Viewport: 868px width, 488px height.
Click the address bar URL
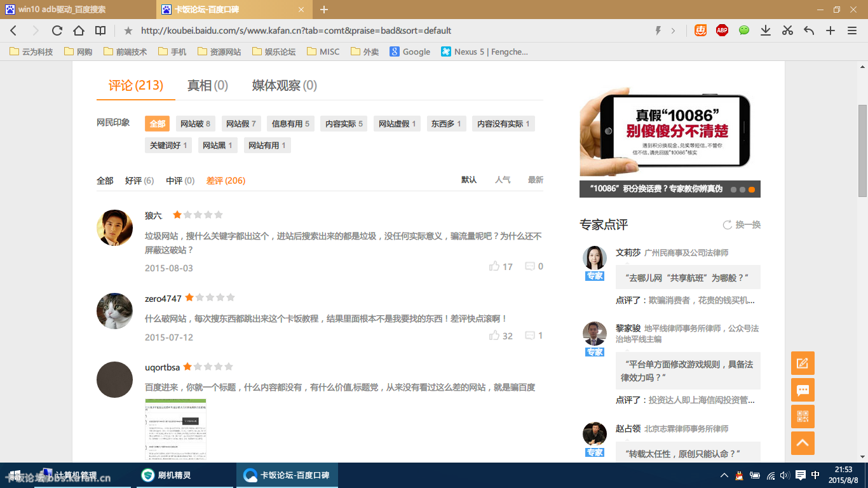pos(296,30)
